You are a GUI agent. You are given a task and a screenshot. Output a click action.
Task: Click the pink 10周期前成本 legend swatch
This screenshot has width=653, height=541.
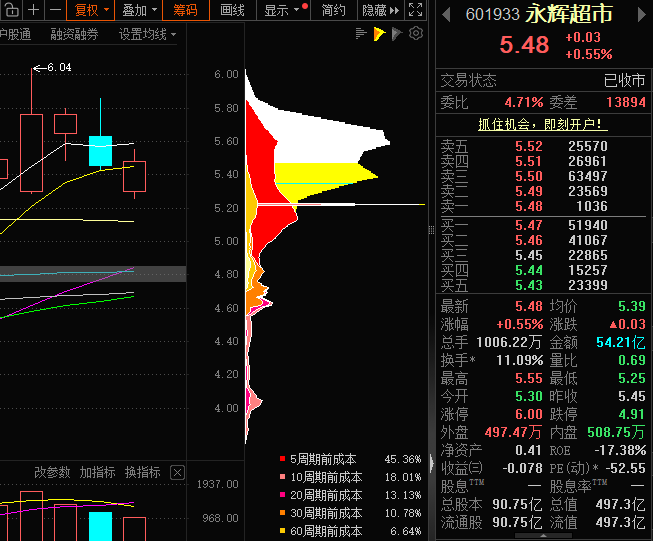pos(282,477)
